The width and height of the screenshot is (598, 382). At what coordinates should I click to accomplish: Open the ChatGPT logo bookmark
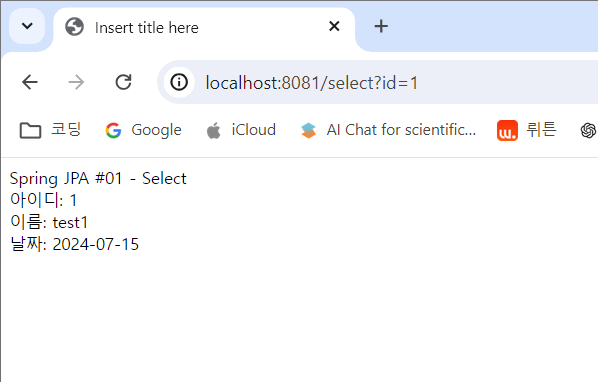click(588, 130)
